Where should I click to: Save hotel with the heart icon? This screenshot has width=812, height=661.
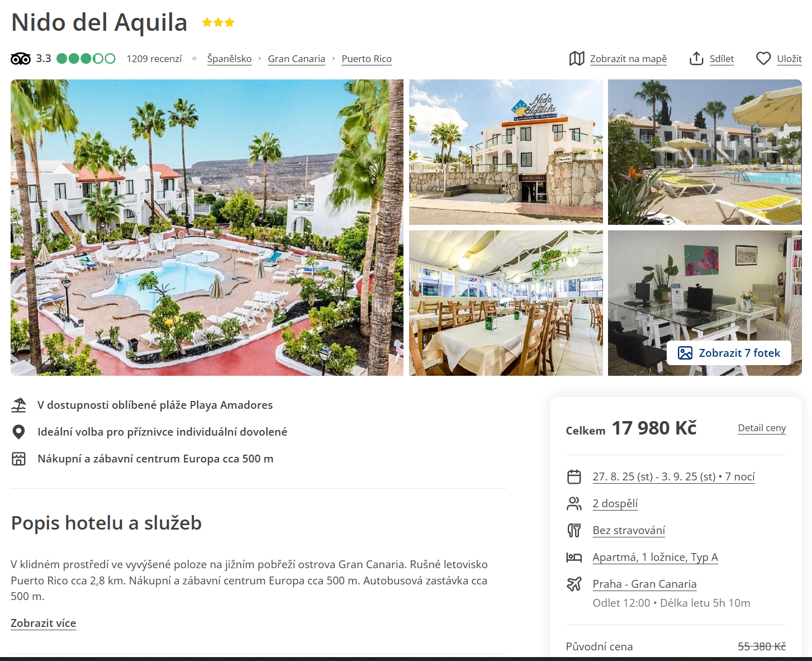click(x=763, y=58)
